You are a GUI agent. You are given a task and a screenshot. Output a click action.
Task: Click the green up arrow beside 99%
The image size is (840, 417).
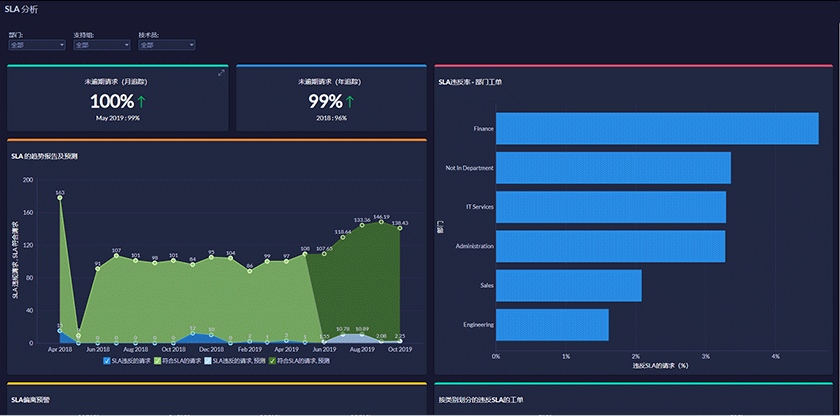[x=349, y=102]
